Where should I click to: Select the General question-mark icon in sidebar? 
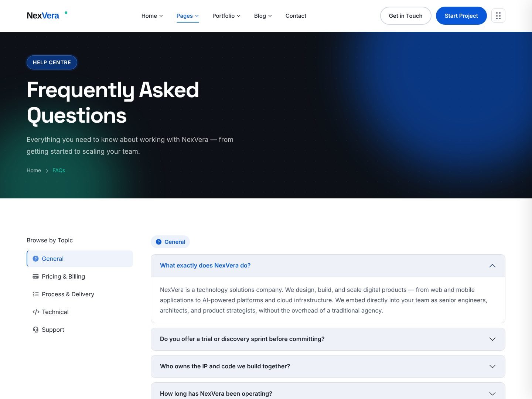[36, 259]
